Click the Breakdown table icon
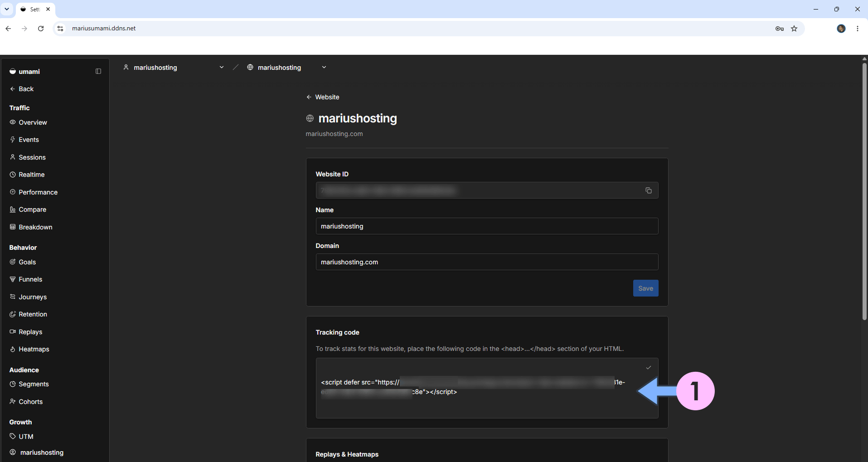The image size is (868, 462). pos(13,227)
